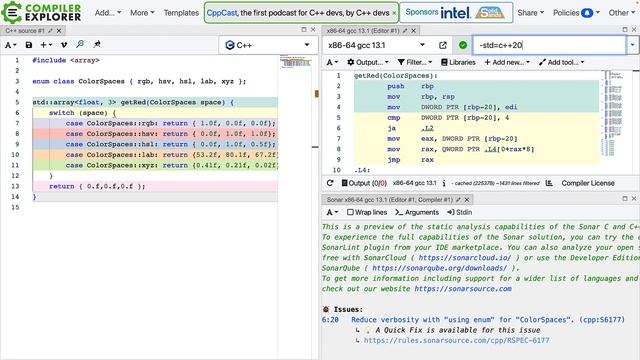Screen dimensions: 640x360
Task: Click the Solid Sands sponsor logo
Action: (490, 13)
